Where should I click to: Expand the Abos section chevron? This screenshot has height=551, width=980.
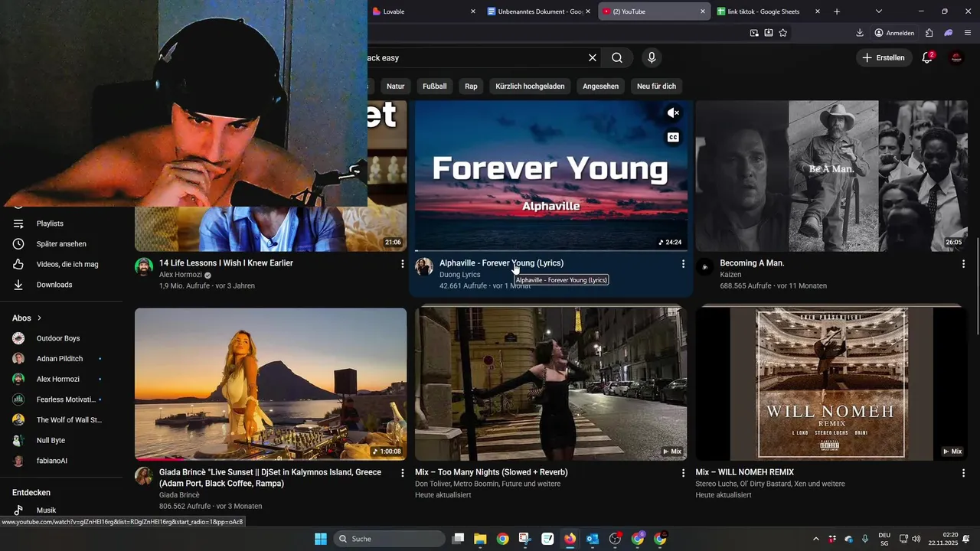click(40, 318)
